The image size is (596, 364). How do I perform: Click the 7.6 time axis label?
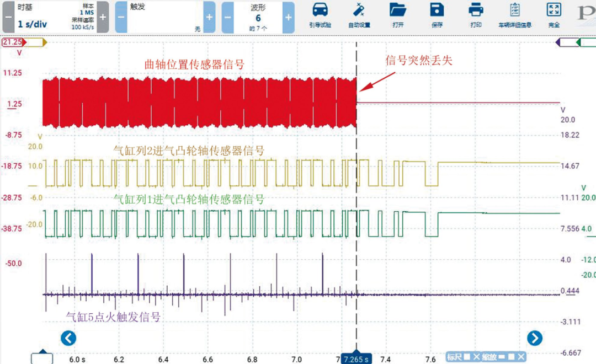430,360
